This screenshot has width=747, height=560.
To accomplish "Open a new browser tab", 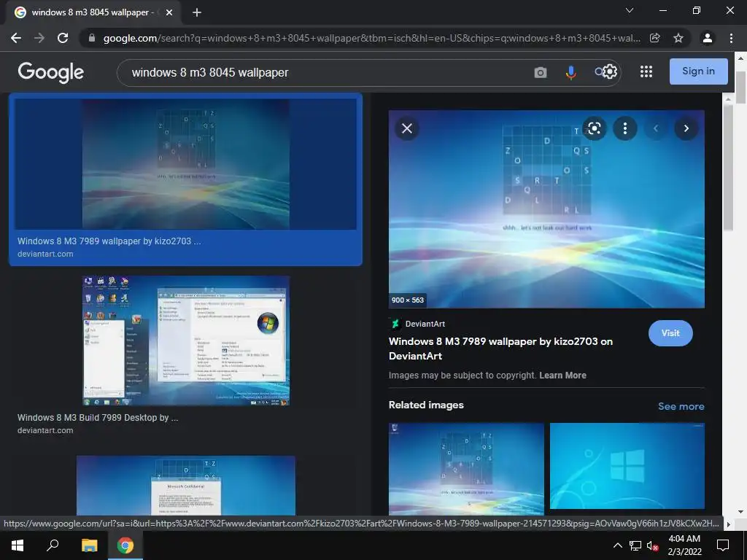I will click(x=197, y=13).
